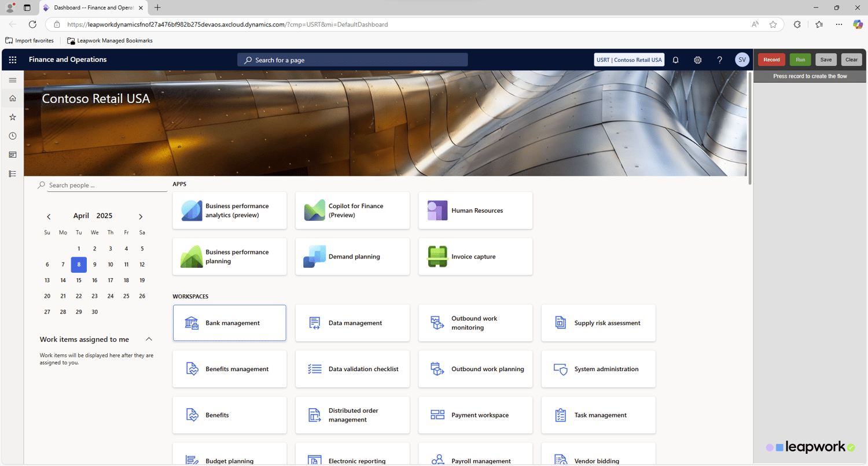Open Workspaces icon in left sidebar

pyautogui.click(x=13, y=155)
